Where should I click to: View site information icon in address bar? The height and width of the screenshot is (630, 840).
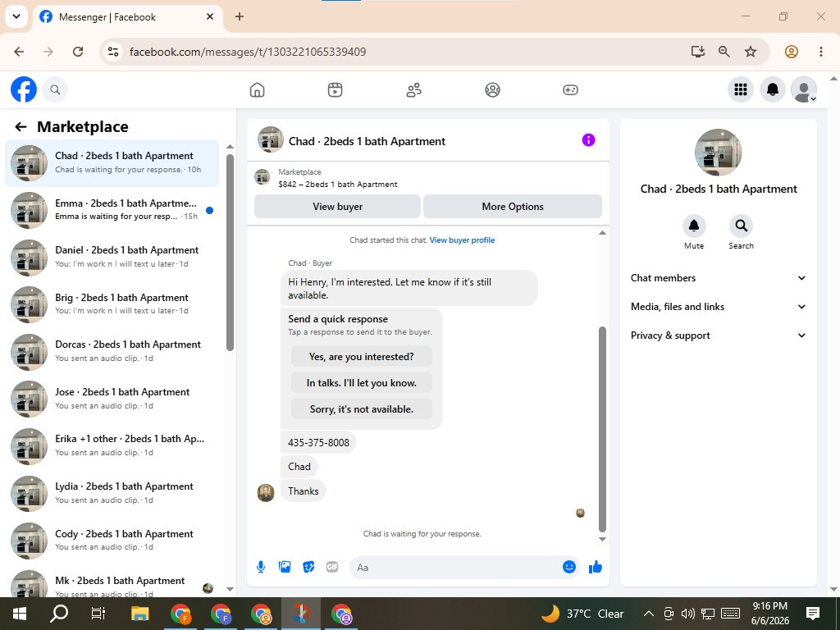coord(113,52)
